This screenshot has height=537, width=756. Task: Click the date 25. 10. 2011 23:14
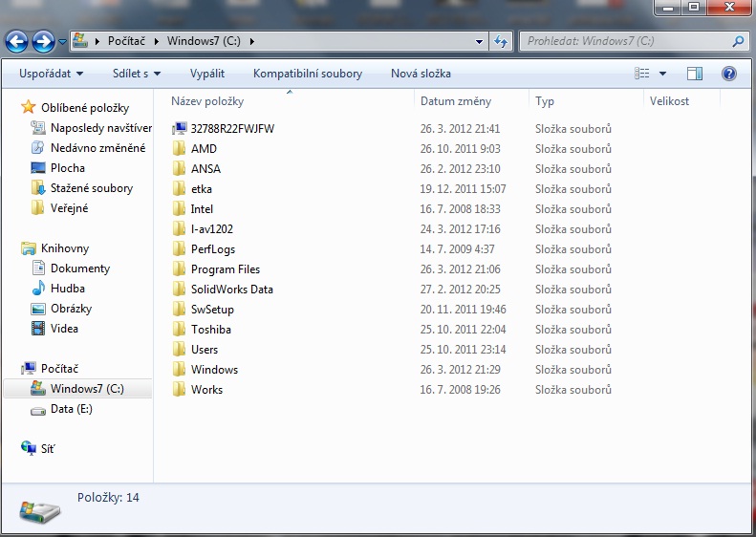pyautogui.click(x=463, y=350)
